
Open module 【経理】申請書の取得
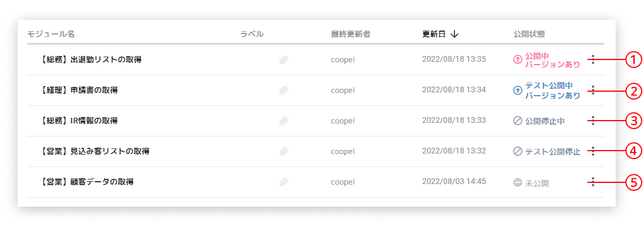(x=79, y=90)
